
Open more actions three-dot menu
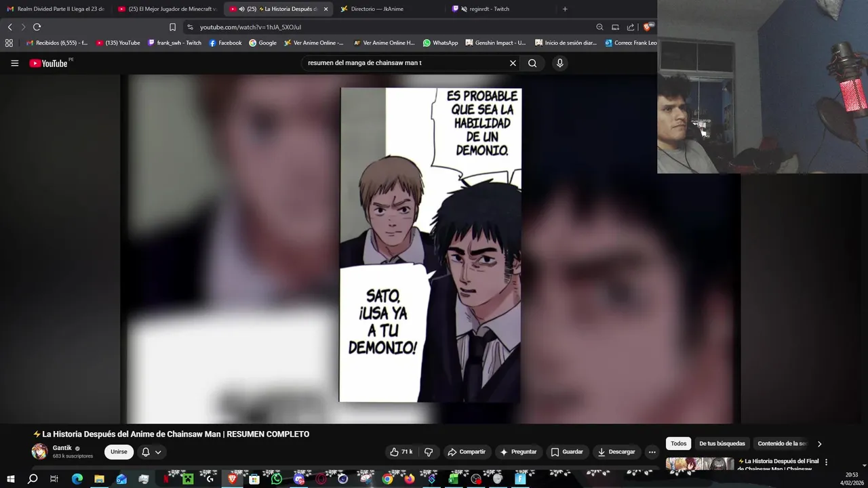652,452
